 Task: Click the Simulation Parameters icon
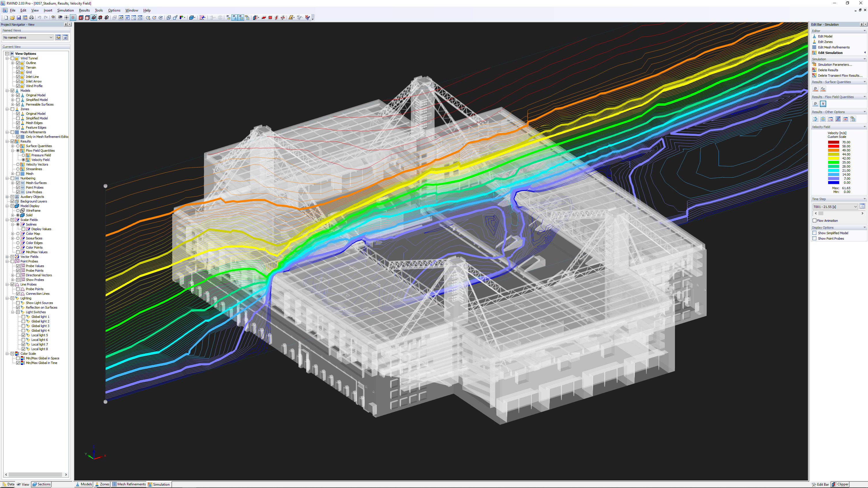pos(815,64)
